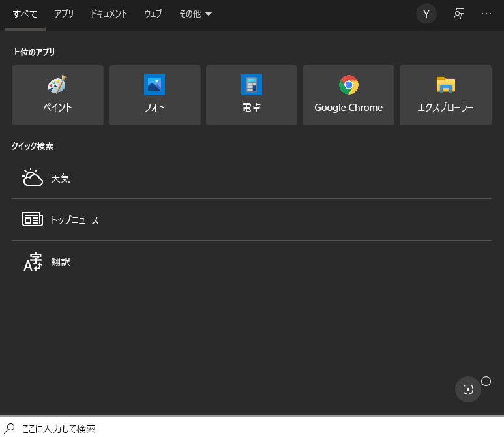Viewport: 504px width, 437px height.
Task: Open the エクスプローラー tile
Action: [x=445, y=95]
